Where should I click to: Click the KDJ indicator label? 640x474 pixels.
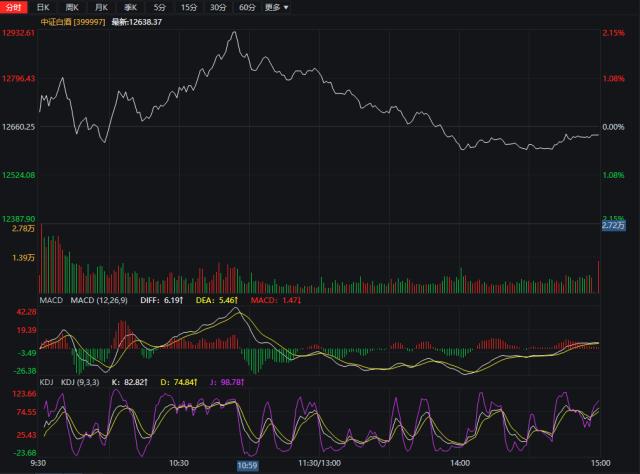pos(46,382)
